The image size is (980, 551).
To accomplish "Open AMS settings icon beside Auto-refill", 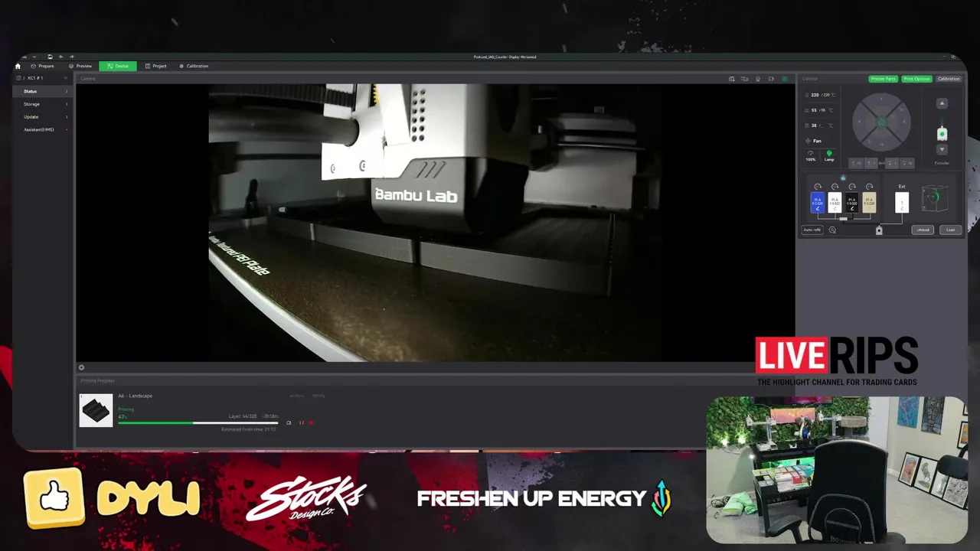I will coord(832,230).
